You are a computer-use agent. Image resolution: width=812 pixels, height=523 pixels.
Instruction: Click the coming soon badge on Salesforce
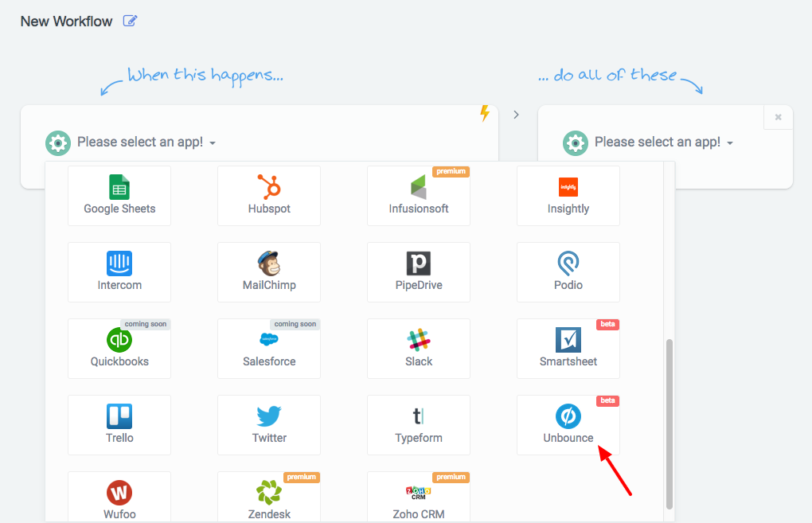(295, 324)
